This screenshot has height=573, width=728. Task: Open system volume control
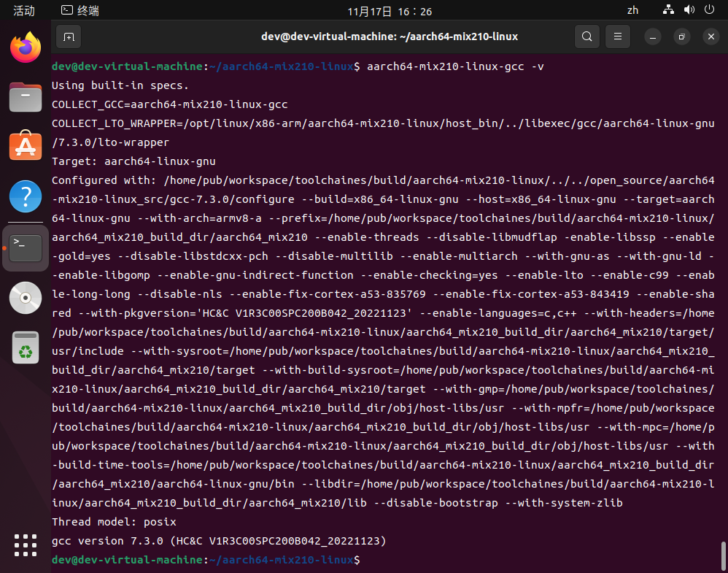pos(689,10)
